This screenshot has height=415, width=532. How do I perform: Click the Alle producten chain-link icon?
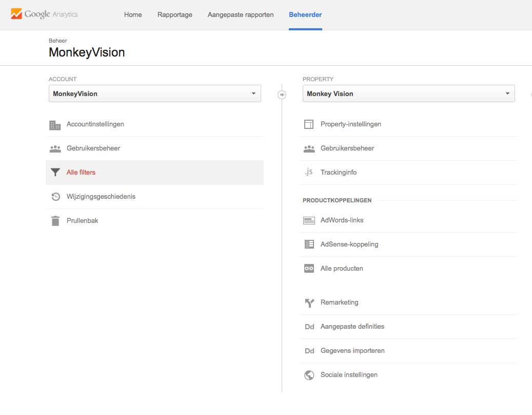309,268
